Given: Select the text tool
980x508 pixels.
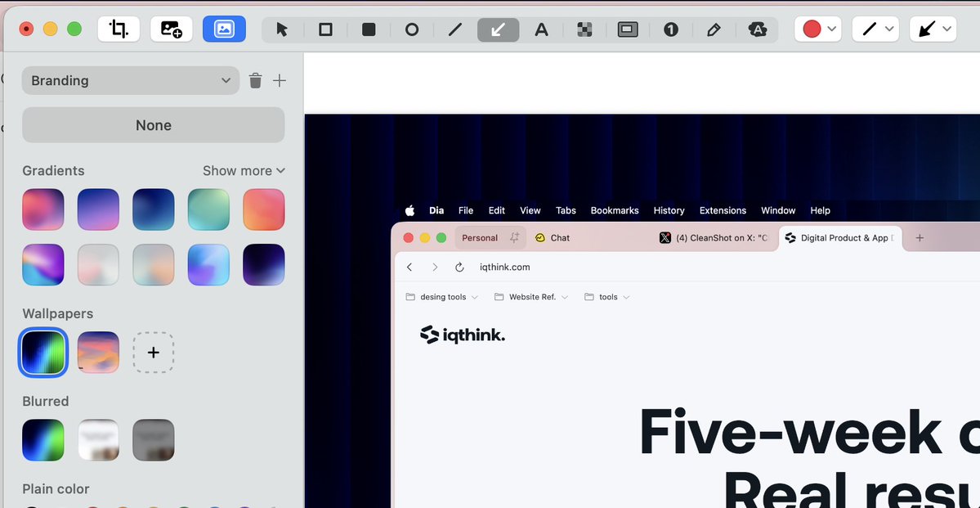Looking at the screenshot, I should tap(541, 29).
